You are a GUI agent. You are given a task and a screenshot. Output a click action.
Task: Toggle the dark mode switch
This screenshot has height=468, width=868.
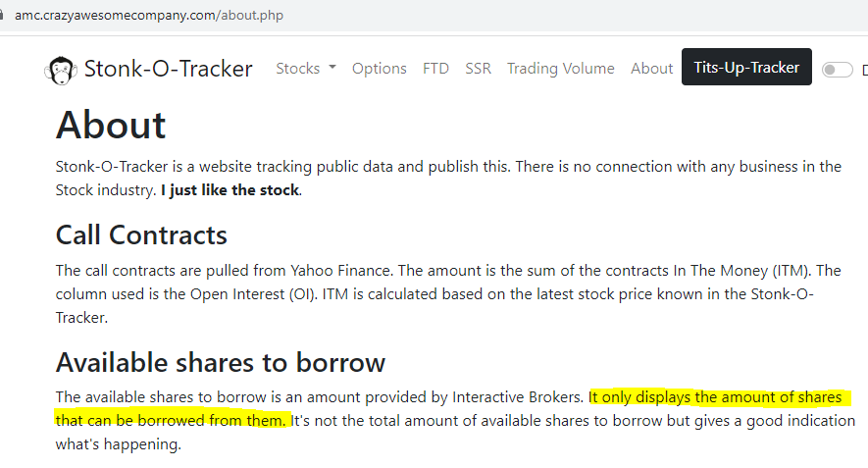tap(837, 70)
